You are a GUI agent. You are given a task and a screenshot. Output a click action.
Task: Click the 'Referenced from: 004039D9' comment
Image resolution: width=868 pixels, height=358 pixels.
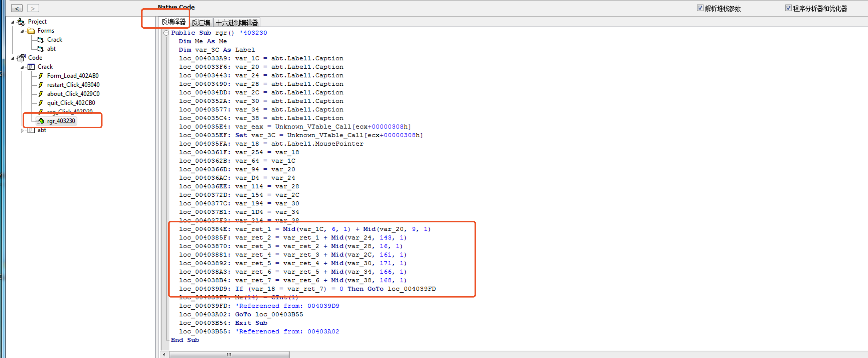point(287,306)
